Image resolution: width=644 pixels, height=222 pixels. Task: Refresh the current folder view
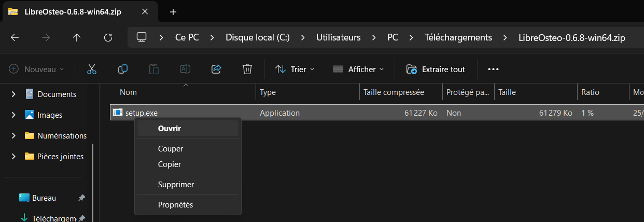(108, 37)
